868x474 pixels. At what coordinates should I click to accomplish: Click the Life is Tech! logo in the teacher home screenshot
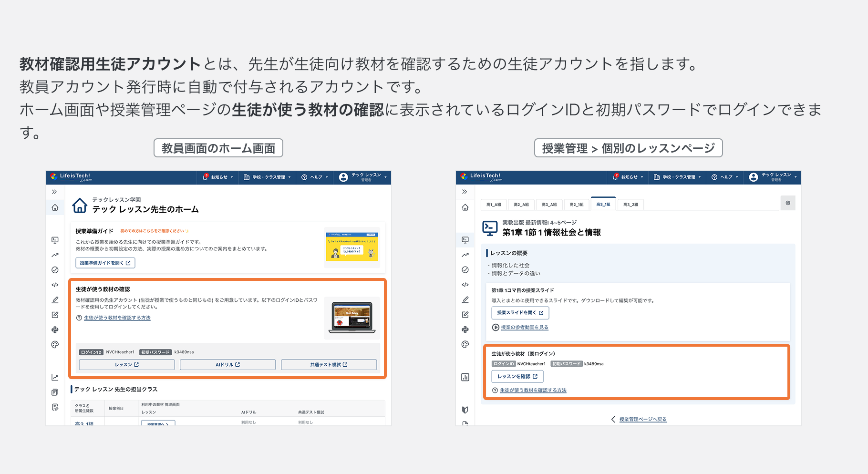[71, 177]
